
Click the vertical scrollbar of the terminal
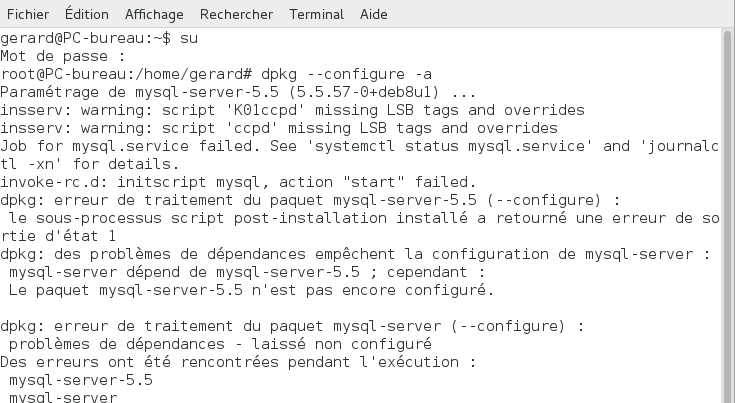728,216
